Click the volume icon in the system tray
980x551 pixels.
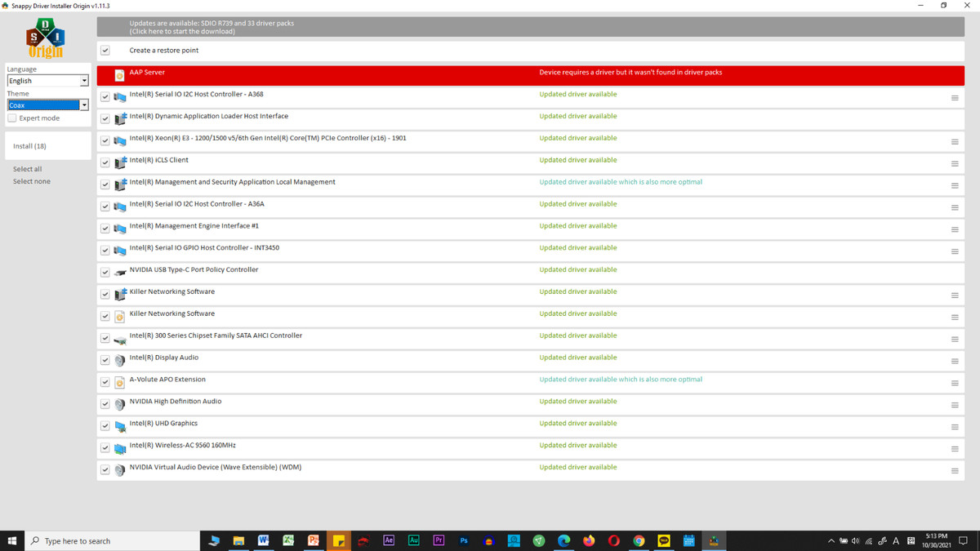(856, 540)
